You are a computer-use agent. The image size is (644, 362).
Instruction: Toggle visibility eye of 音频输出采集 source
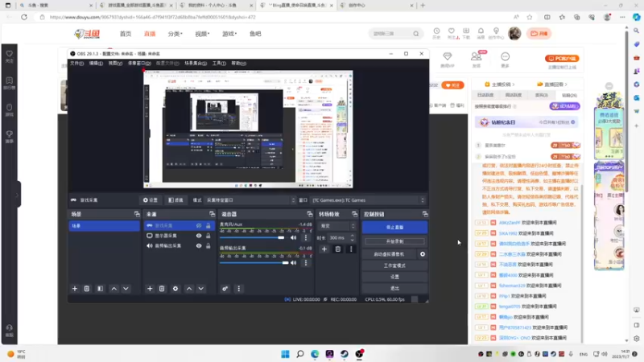[199, 246]
